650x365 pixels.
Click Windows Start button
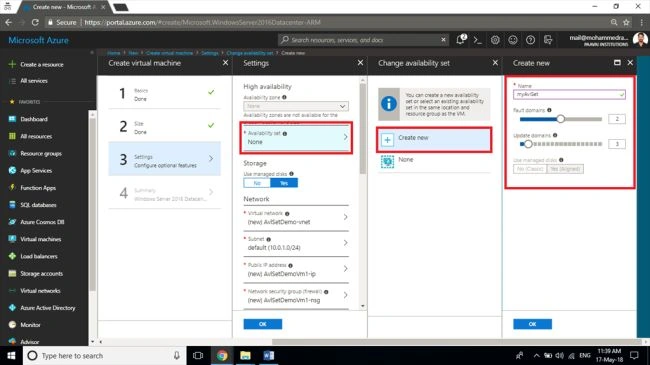(x=11, y=355)
